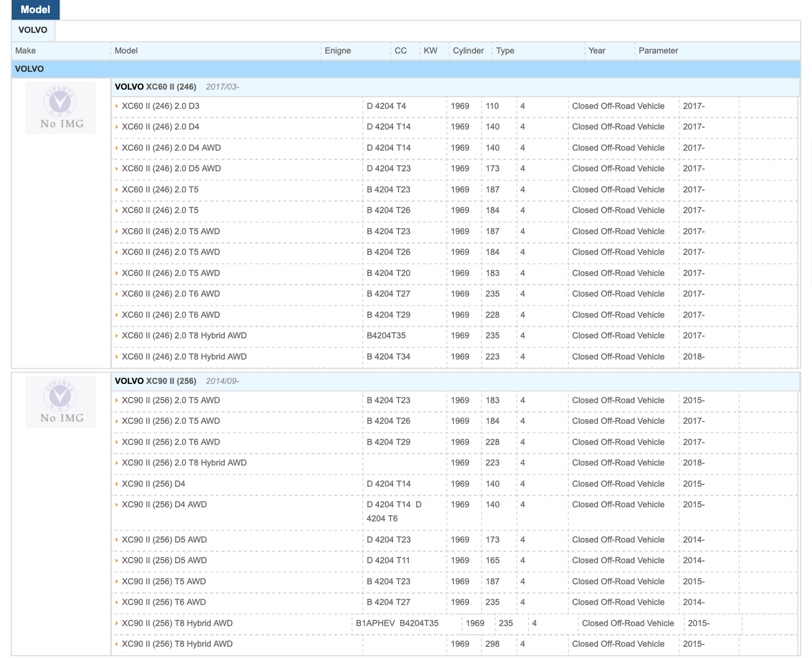Click the VOLVO group header row
This screenshot has height=658, width=812.
[x=406, y=69]
